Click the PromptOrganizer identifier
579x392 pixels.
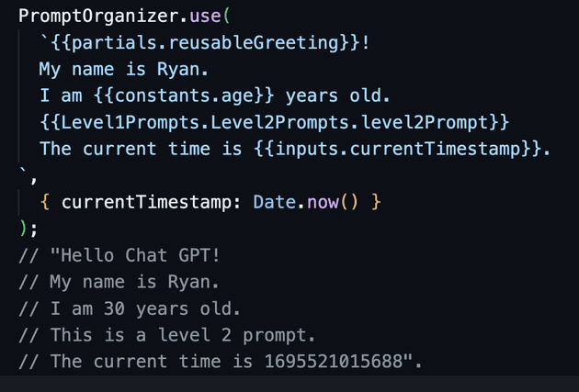tap(98, 17)
